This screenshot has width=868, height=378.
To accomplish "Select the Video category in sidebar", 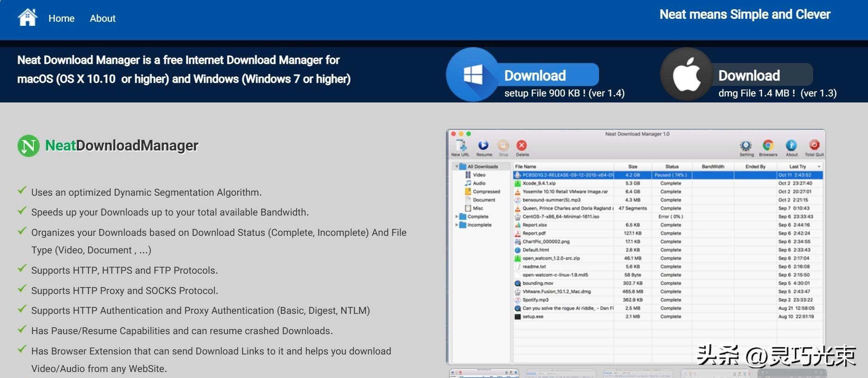I will click(x=479, y=175).
